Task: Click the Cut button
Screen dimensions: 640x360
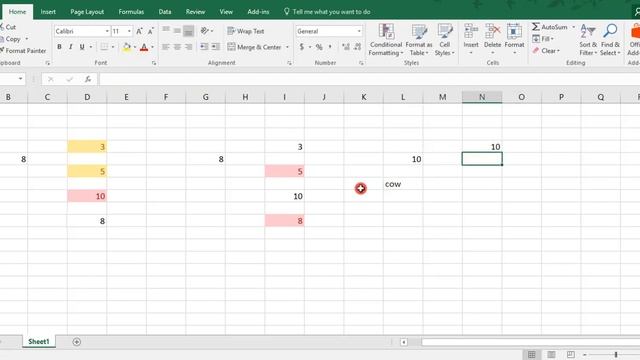Action: click(8, 27)
